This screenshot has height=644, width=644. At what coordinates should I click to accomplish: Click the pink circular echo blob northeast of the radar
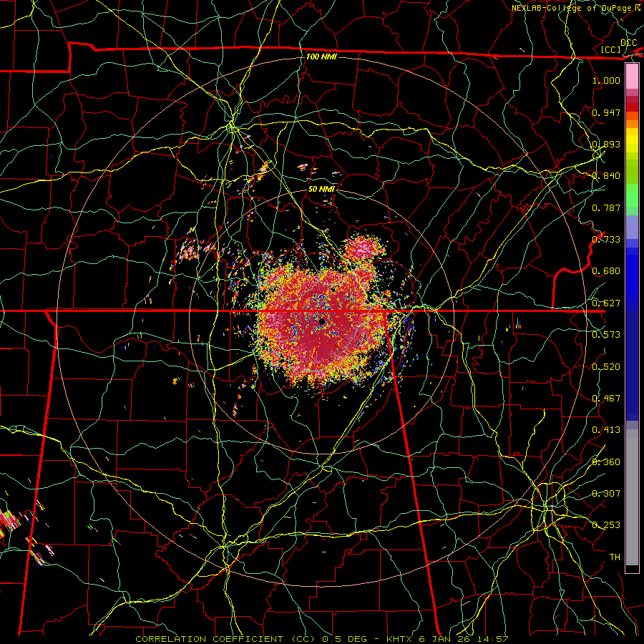pyautogui.click(x=363, y=249)
